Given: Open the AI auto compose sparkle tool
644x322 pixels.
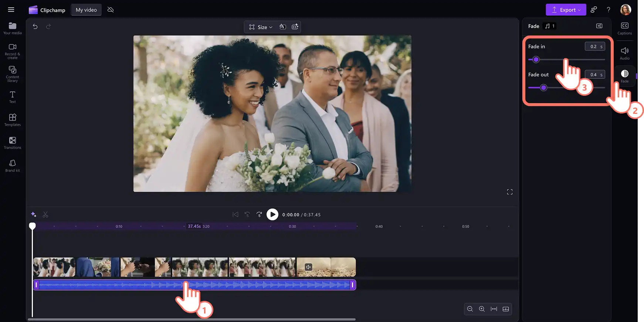Looking at the screenshot, I should pyautogui.click(x=34, y=214).
